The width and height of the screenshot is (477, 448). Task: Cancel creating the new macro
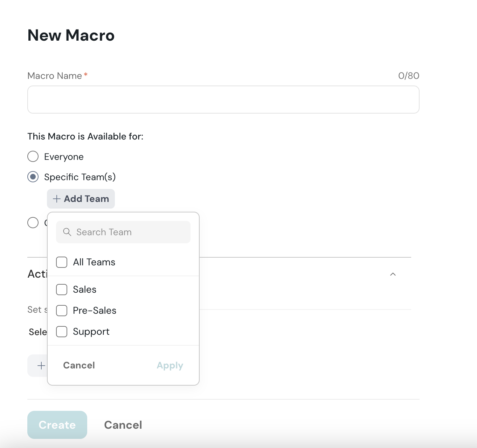(123, 425)
